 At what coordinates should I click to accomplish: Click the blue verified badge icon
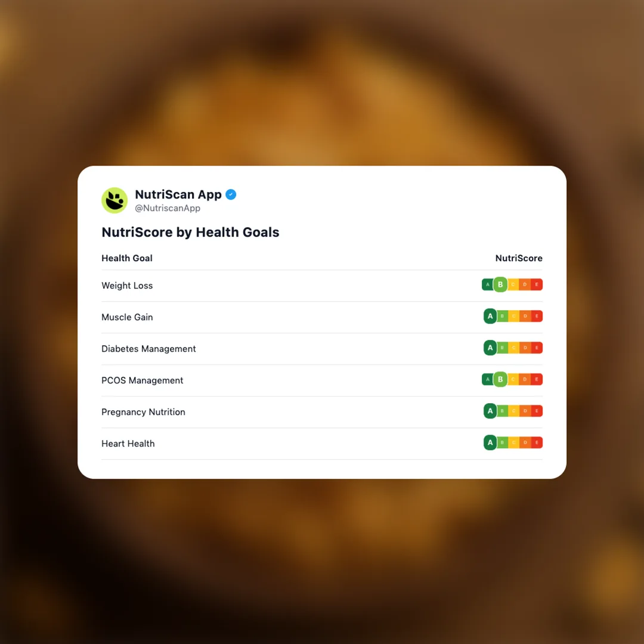pos(231,194)
